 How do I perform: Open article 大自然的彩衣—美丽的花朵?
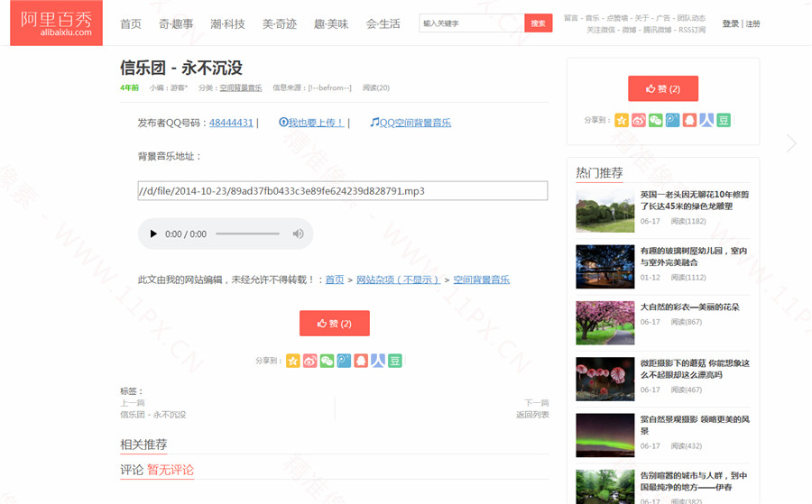690,307
